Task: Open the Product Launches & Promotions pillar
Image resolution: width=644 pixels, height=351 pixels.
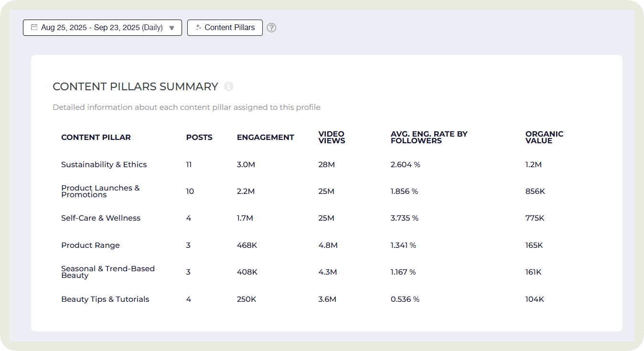Action: click(100, 191)
